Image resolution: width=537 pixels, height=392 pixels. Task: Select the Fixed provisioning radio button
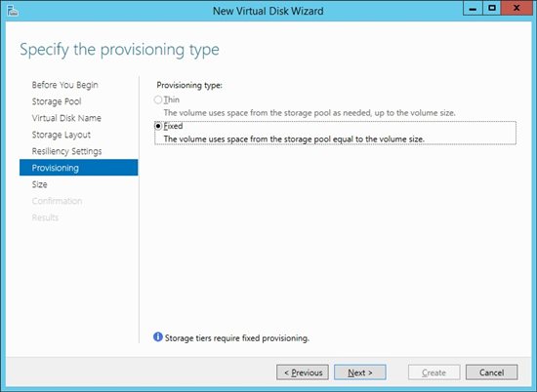tap(158, 126)
